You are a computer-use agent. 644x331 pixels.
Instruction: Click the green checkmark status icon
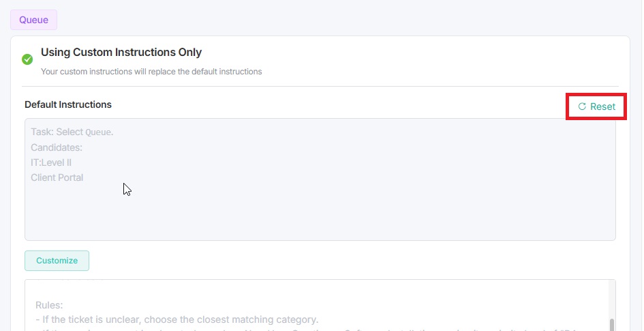click(x=27, y=59)
